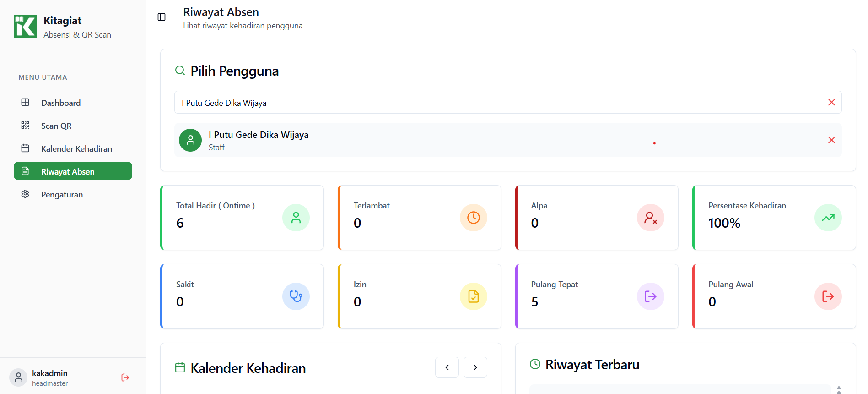Click the Pulang Awal exit icon
Viewport: 868px width, 394px height.
click(x=828, y=296)
